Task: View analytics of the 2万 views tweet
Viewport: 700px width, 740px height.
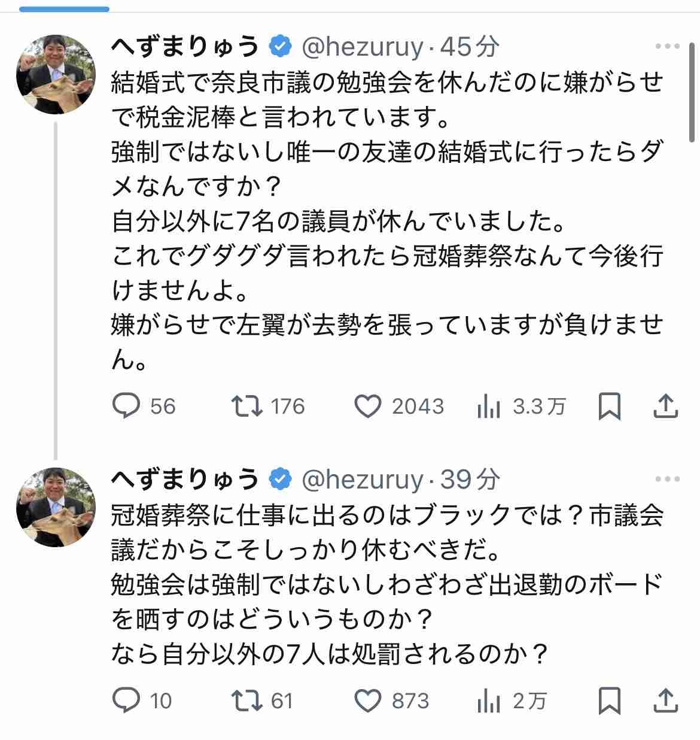Action: click(x=489, y=701)
